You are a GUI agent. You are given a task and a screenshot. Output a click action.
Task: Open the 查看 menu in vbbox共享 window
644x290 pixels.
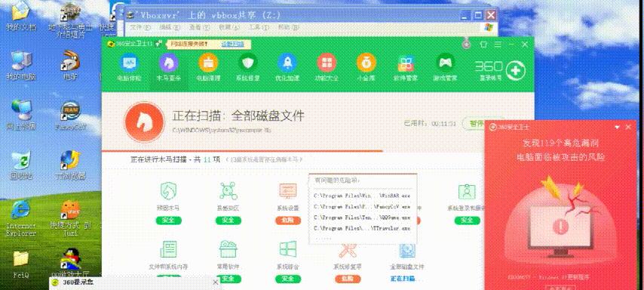[200, 27]
